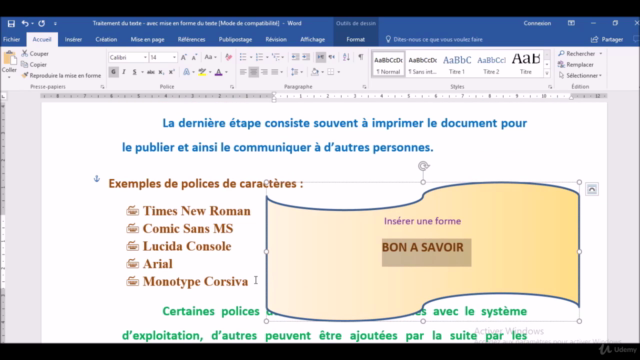Insert a numbered list
Image resolution: width=640 pixels, height=360 pixels.
(259, 57)
